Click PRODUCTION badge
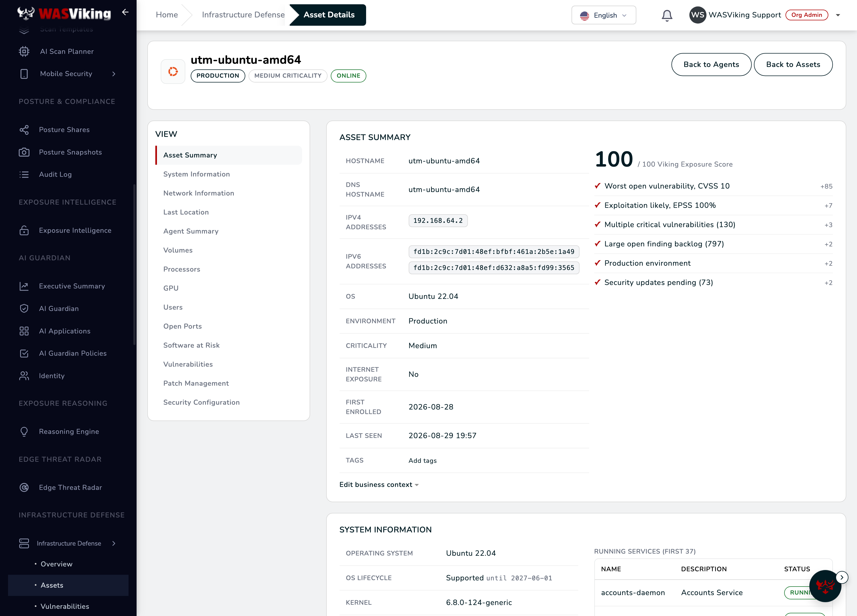 coord(218,76)
